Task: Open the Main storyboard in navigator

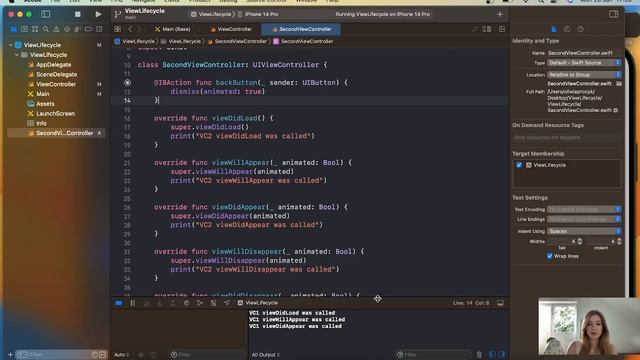Action: tap(42, 94)
